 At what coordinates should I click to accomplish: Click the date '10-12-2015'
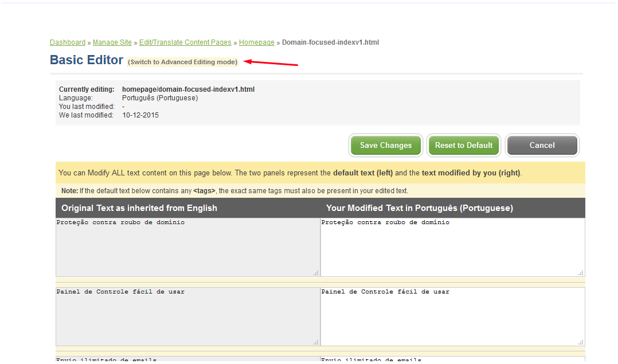pos(140,115)
